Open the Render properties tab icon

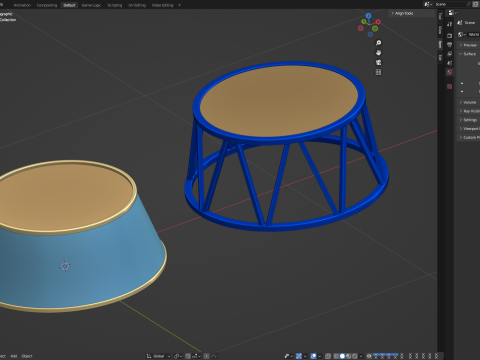point(450,35)
